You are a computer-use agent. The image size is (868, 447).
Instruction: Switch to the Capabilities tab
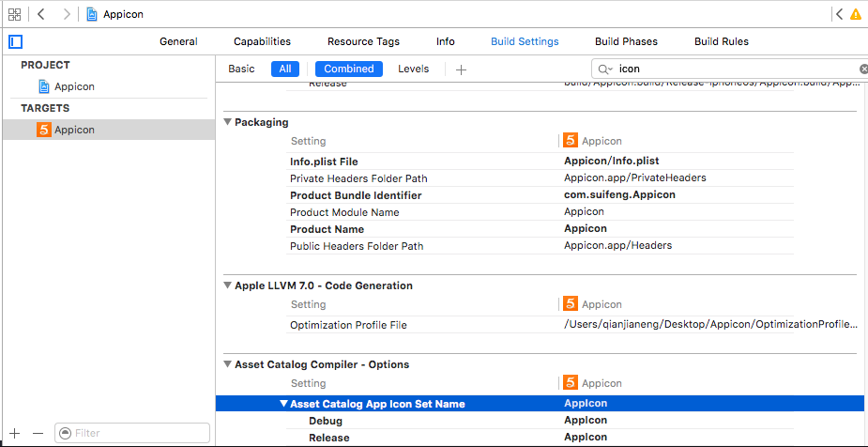[262, 41]
